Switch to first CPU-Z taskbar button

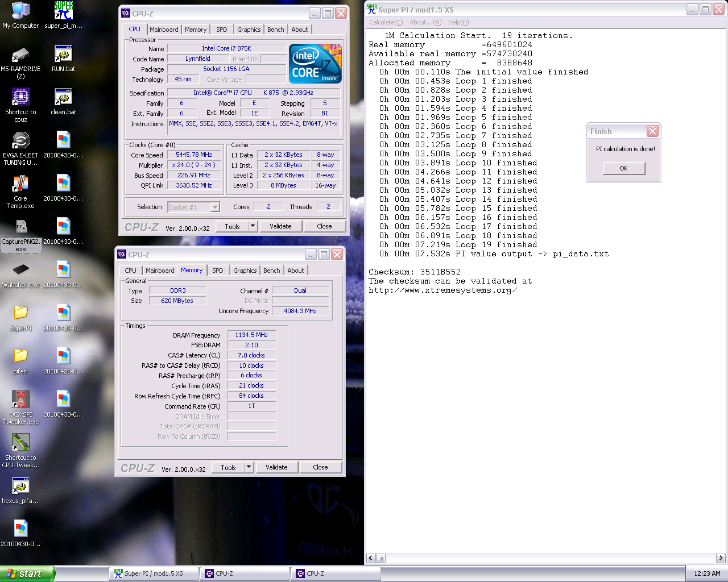[245, 573]
